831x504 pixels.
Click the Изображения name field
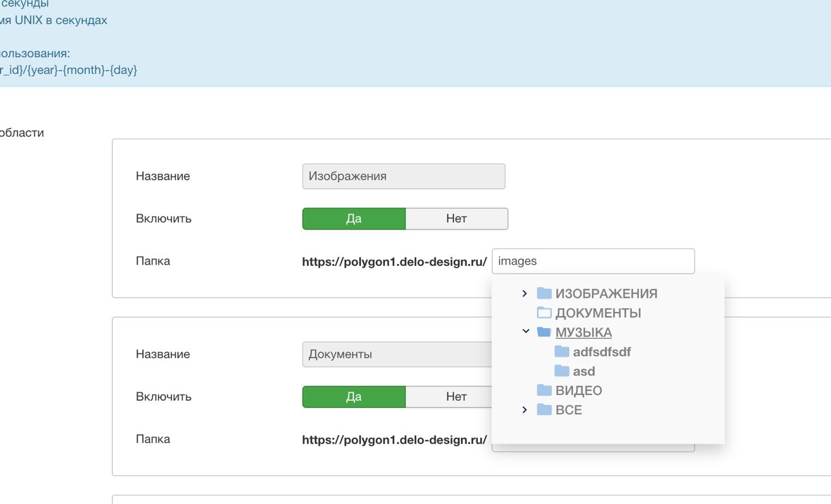click(x=403, y=176)
